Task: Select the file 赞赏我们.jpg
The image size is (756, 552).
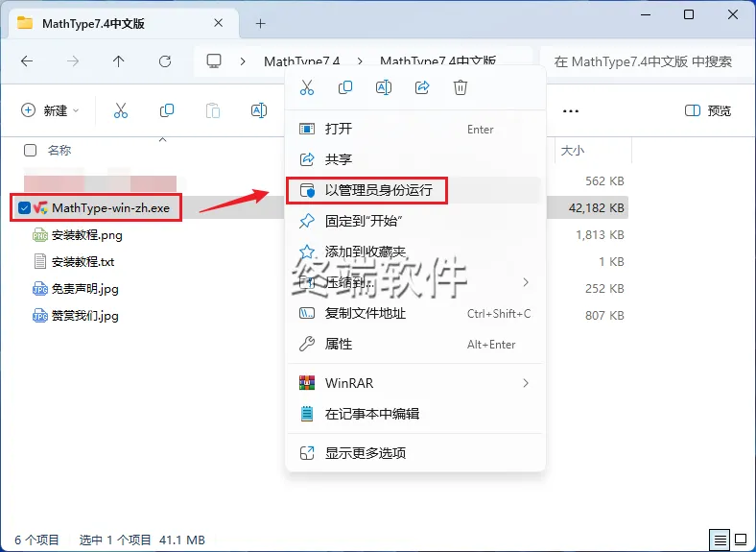Action: pyautogui.click(x=84, y=316)
